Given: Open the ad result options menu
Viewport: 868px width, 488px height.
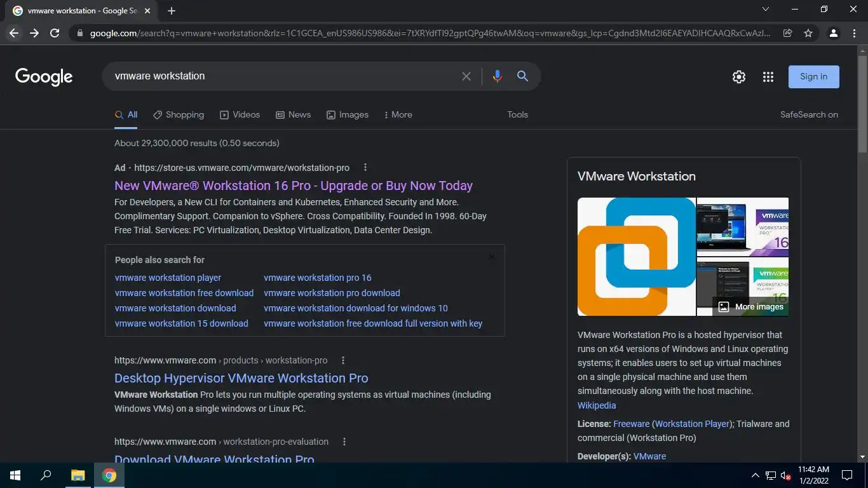Looking at the screenshot, I should (365, 168).
